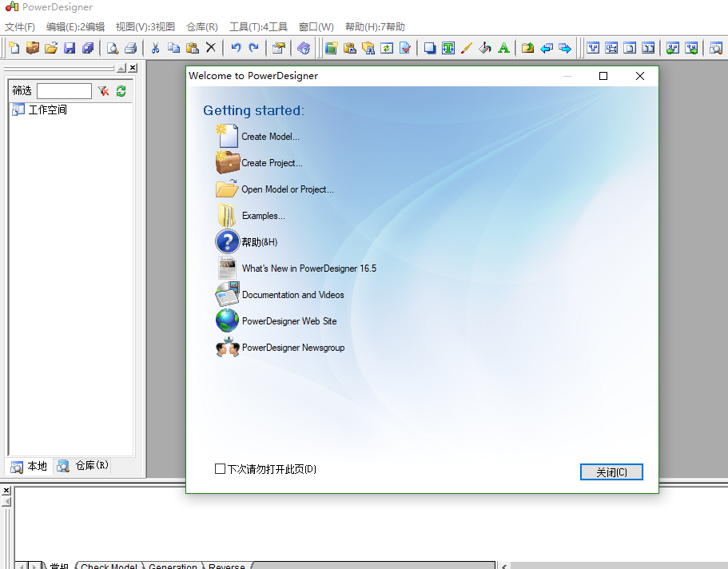Close the output panel with its X

[x=6, y=490]
